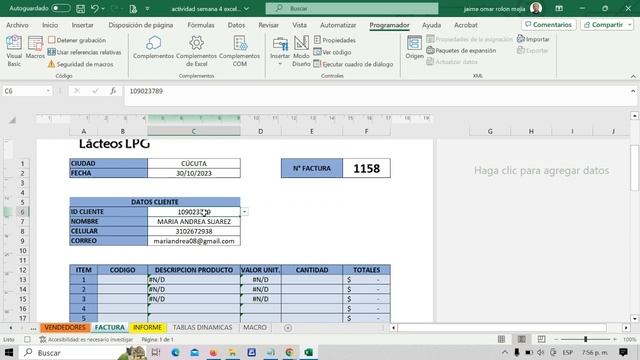Switch to Page Break Preview view
The image size is (640, 360).
coord(541,339)
